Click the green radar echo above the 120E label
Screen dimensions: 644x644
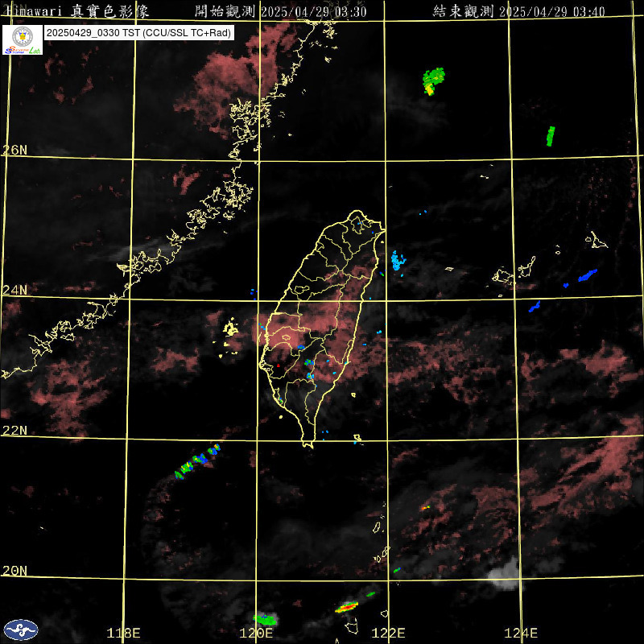265,619
